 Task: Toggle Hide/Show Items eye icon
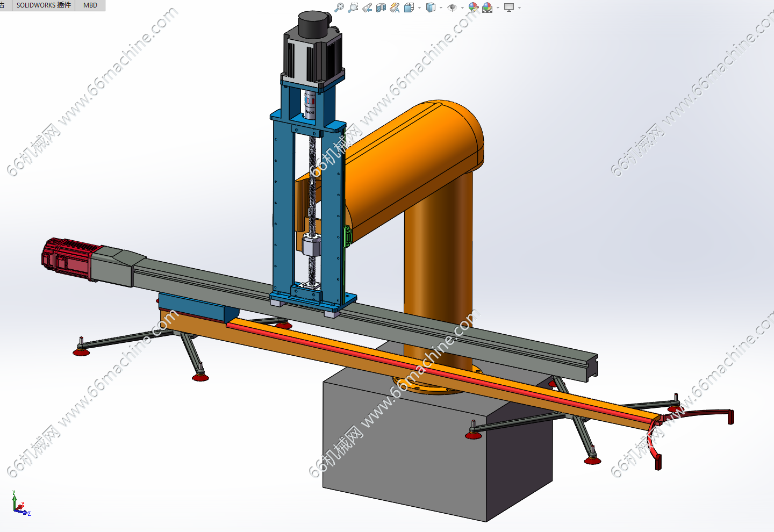[x=452, y=8]
